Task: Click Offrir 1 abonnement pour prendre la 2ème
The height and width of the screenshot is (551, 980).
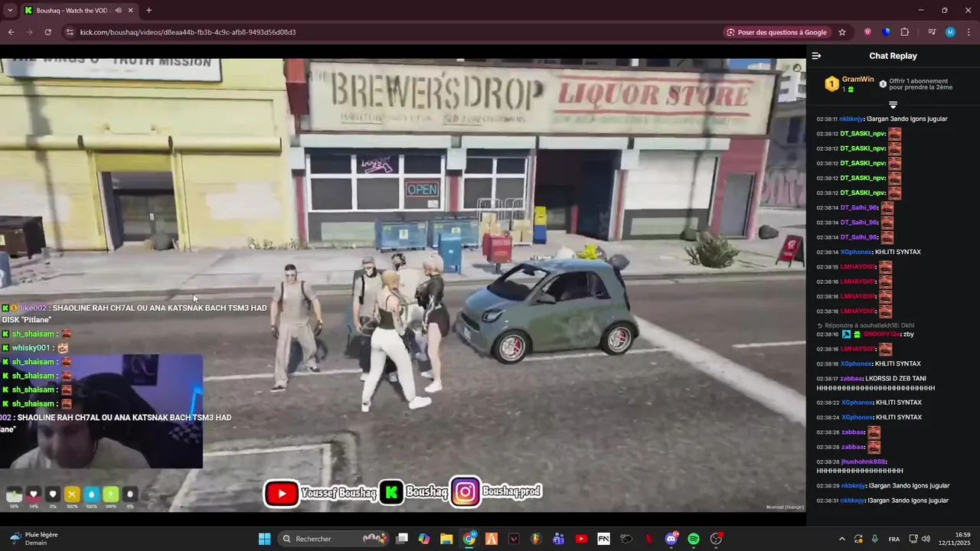Action: 920,84
